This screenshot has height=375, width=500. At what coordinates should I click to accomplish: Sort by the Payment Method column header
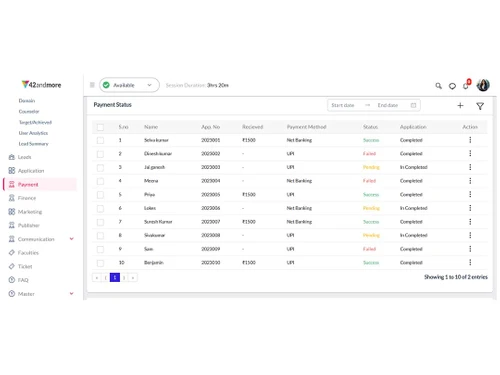[306, 127]
